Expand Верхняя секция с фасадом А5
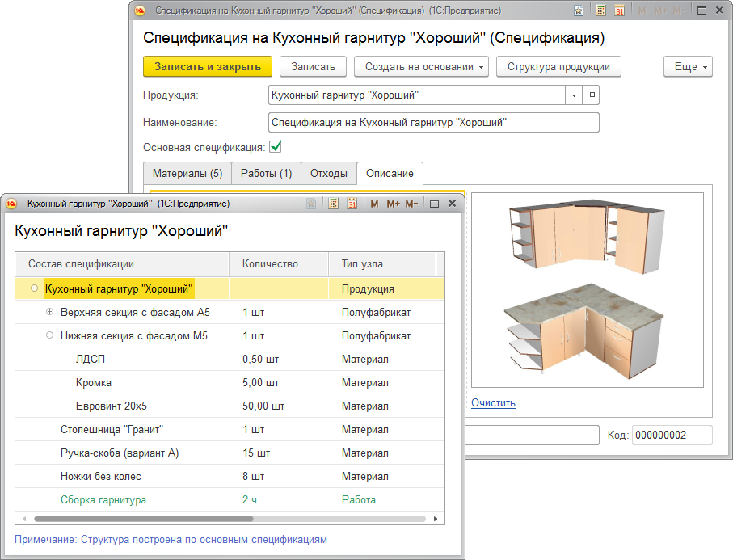This screenshot has width=733, height=560. 49,312
